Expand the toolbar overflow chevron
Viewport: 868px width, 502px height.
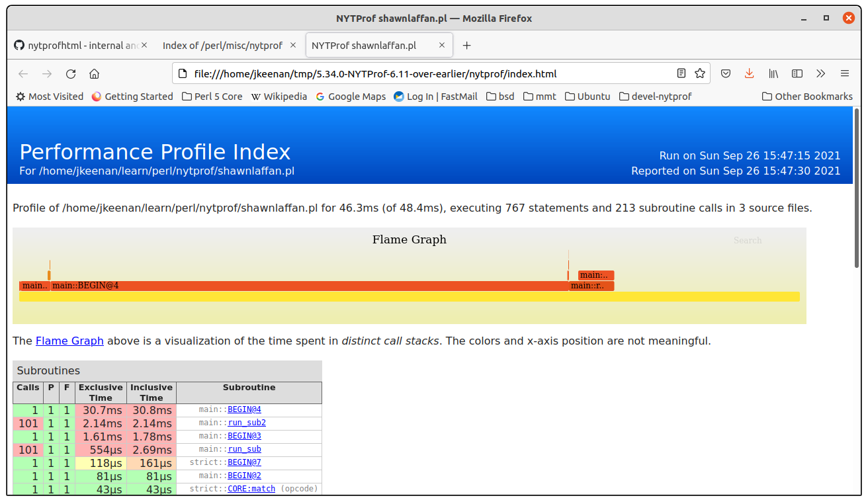tap(821, 73)
